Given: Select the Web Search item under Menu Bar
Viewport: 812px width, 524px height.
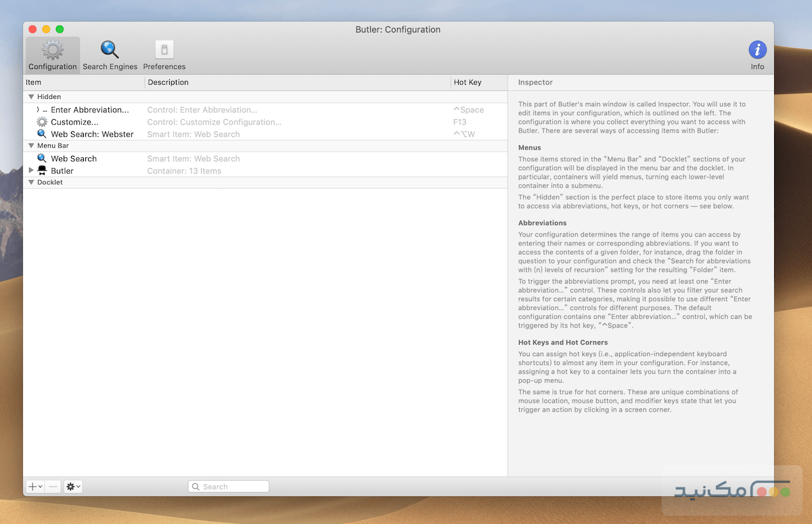Looking at the screenshot, I should tap(74, 158).
